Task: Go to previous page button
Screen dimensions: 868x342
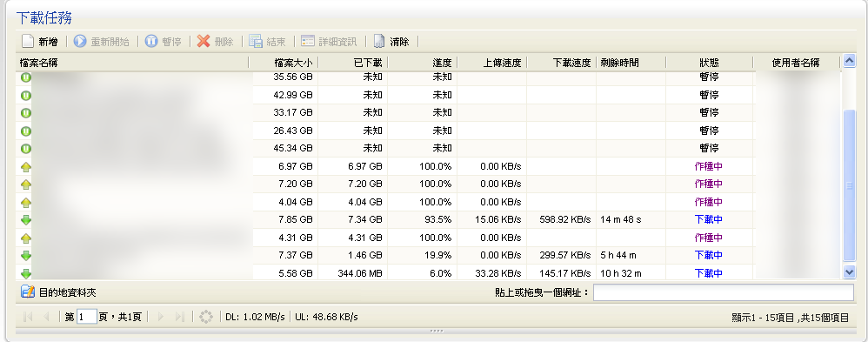Action: [46, 317]
